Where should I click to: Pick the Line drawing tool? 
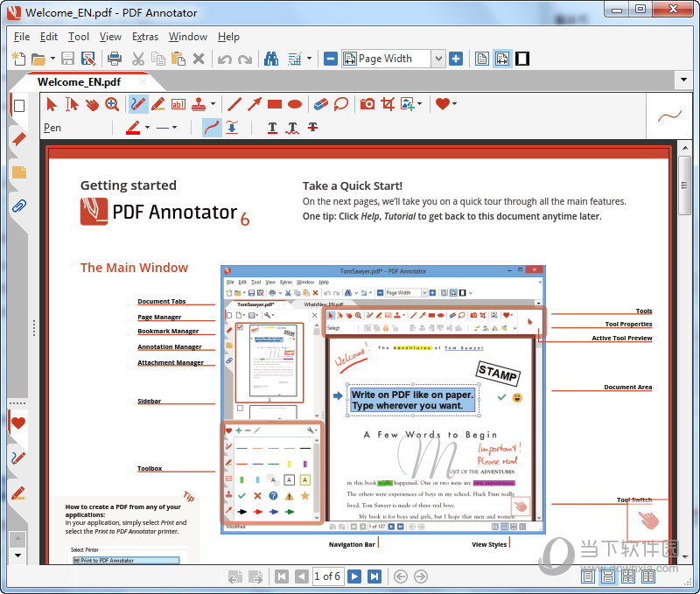tap(234, 104)
